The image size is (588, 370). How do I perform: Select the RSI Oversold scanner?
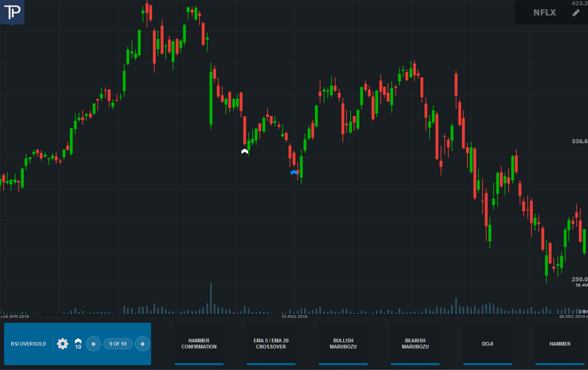click(x=29, y=344)
